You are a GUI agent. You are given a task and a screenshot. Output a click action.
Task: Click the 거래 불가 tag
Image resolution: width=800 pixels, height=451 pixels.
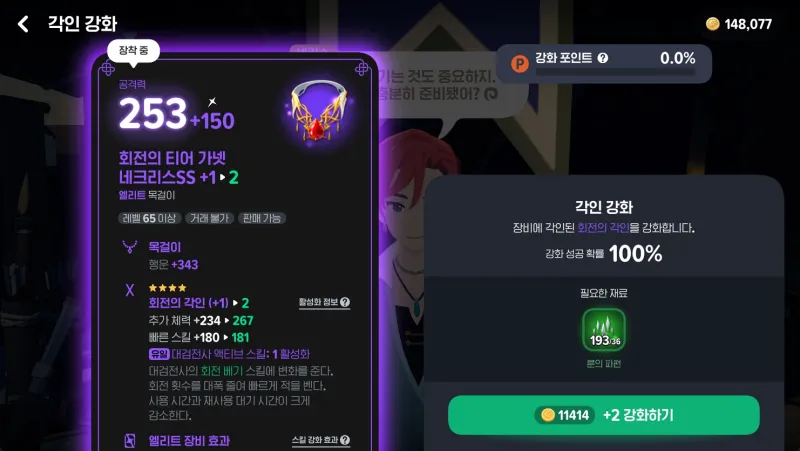tap(209, 218)
